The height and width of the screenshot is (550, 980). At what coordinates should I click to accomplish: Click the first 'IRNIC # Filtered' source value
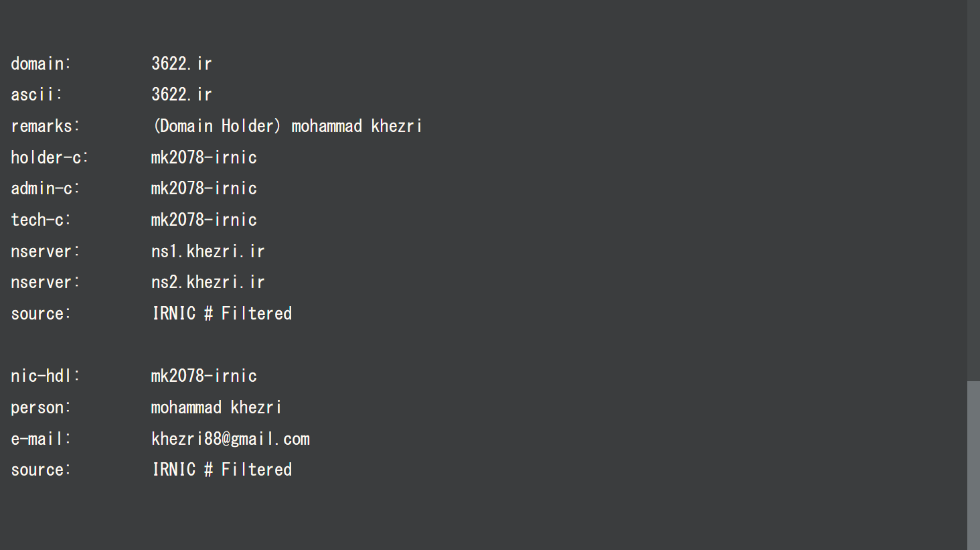[222, 314]
